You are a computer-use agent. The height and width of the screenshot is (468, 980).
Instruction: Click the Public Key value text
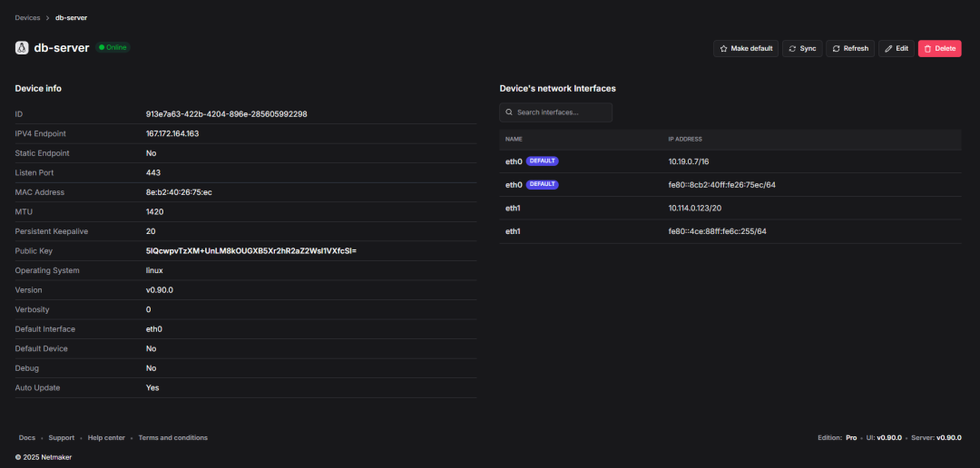tap(250, 250)
